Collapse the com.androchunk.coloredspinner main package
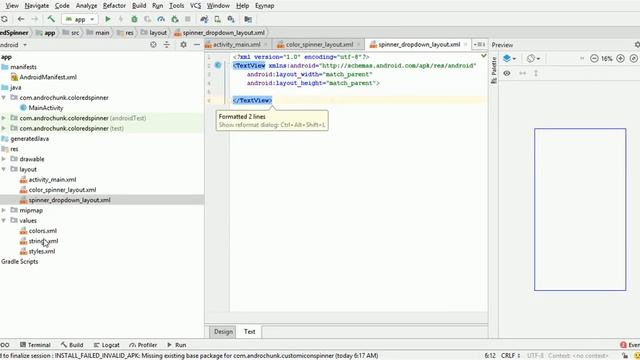 pos(4,98)
